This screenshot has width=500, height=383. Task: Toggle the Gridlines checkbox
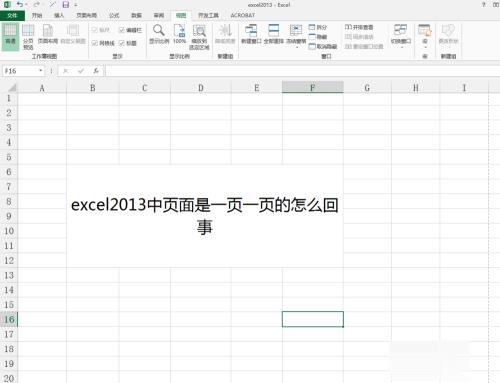click(x=103, y=43)
